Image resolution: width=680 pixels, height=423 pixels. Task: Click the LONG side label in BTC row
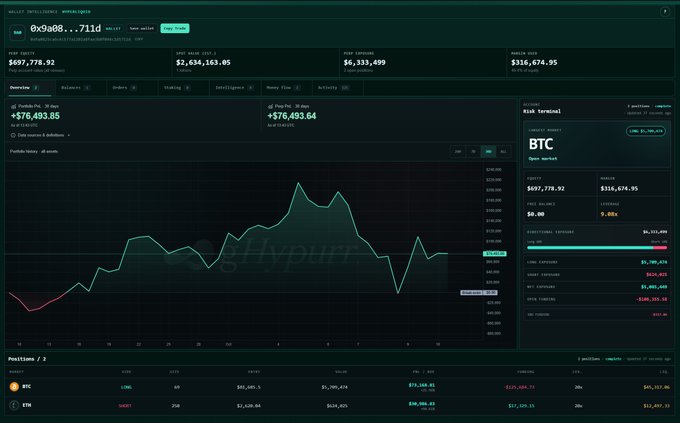click(126, 387)
